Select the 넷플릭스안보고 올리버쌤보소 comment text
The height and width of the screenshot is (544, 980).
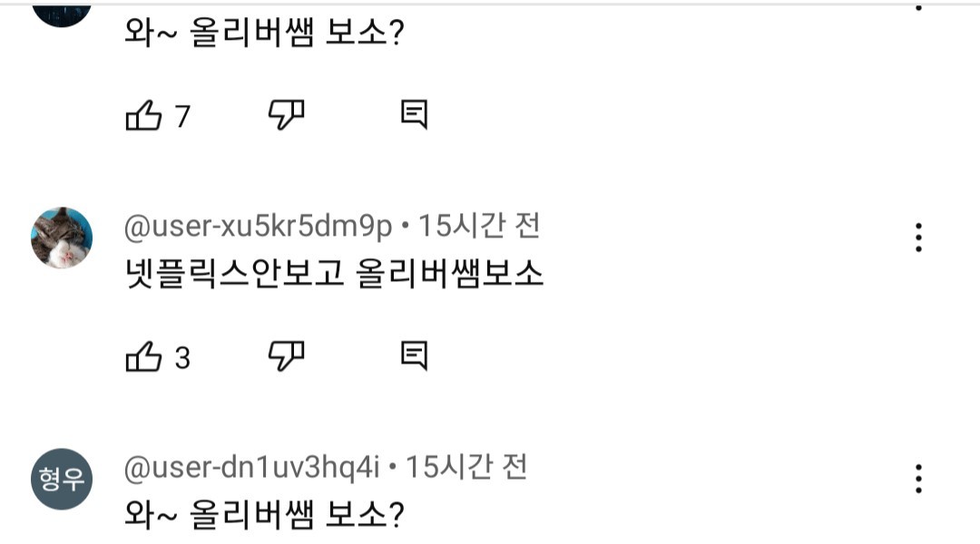tap(333, 274)
